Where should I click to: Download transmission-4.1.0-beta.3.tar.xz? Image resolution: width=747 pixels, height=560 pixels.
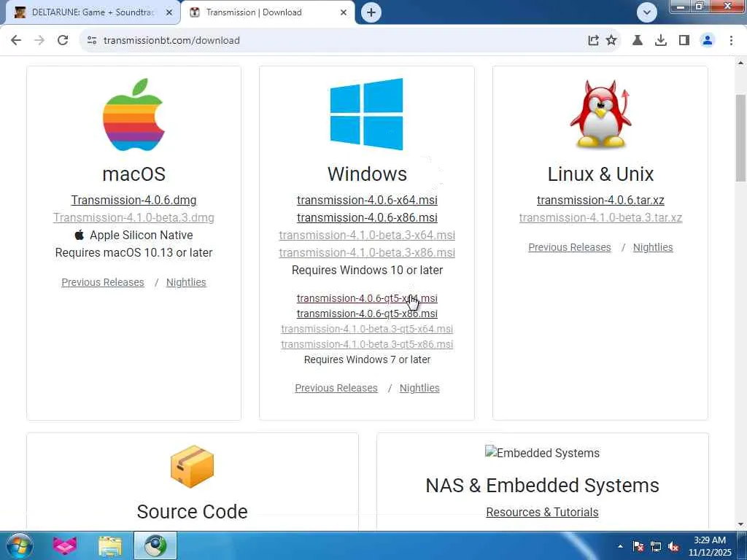[601, 217]
